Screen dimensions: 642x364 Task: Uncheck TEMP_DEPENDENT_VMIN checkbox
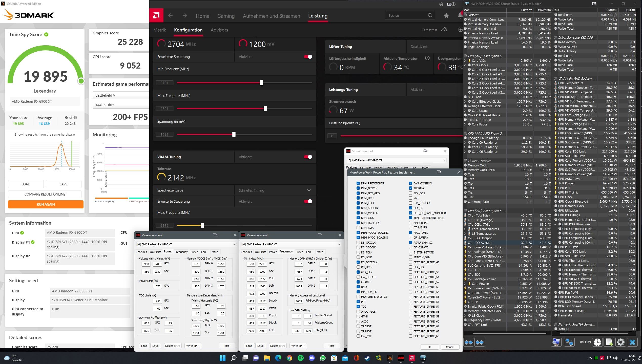tap(410, 218)
